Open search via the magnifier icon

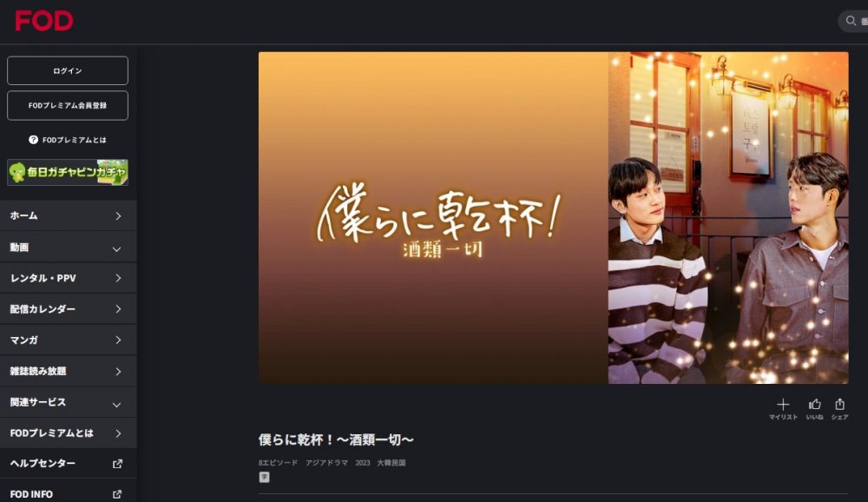tap(851, 21)
